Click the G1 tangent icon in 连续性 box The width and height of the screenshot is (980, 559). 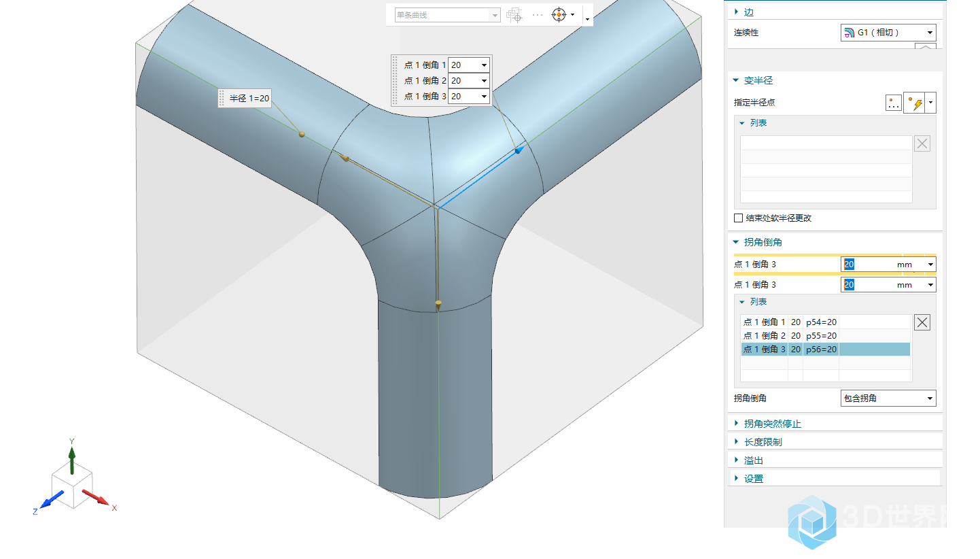848,32
